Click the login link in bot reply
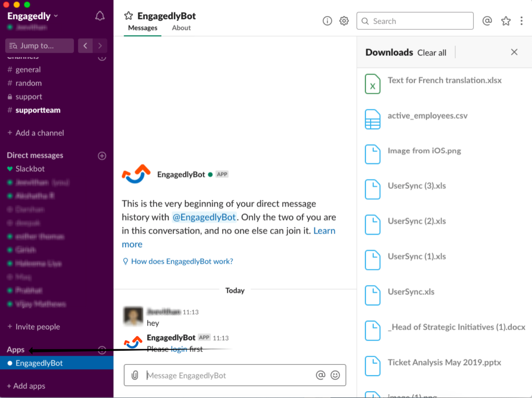Image resolution: width=532 pixels, height=398 pixels. [x=179, y=349]
